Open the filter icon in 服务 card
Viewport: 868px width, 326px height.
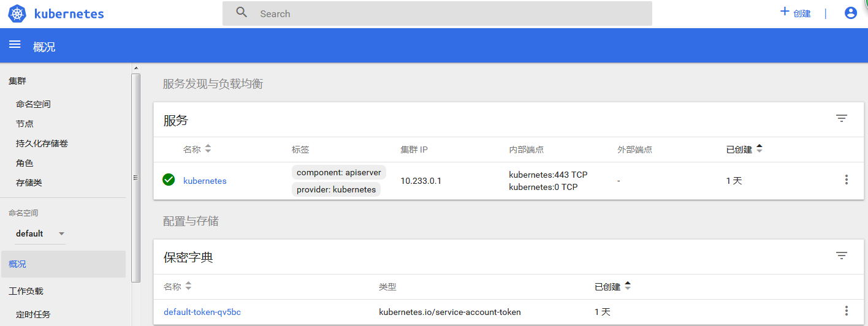coord(842,119)
